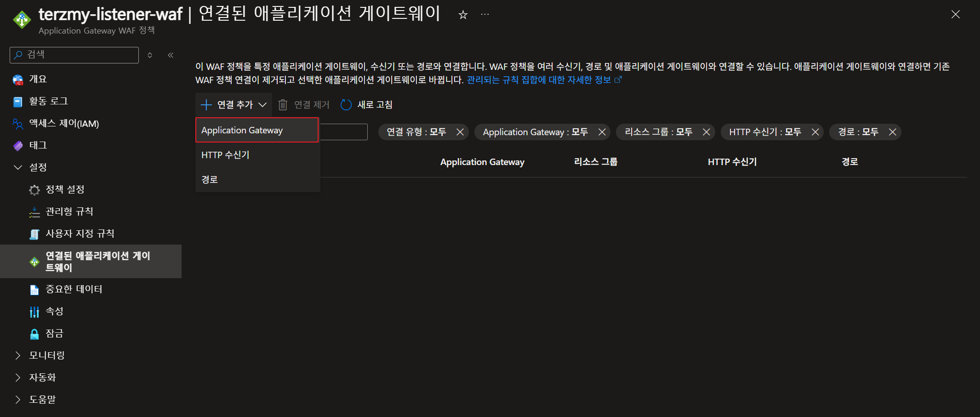Click the circular refresh arrow icon
The image size is (980, 417).
pos(346,105)
